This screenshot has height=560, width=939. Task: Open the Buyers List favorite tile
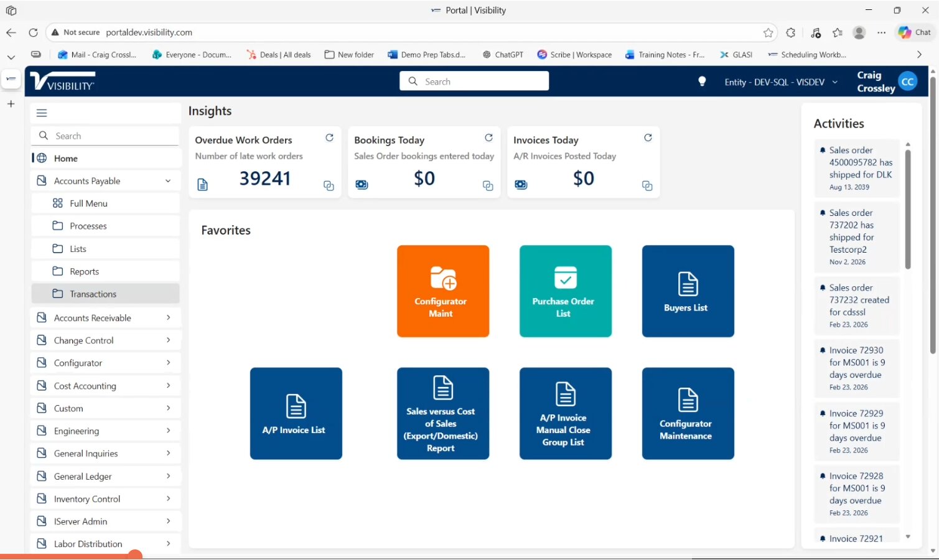pyautogui.click(x=688, y=291)
